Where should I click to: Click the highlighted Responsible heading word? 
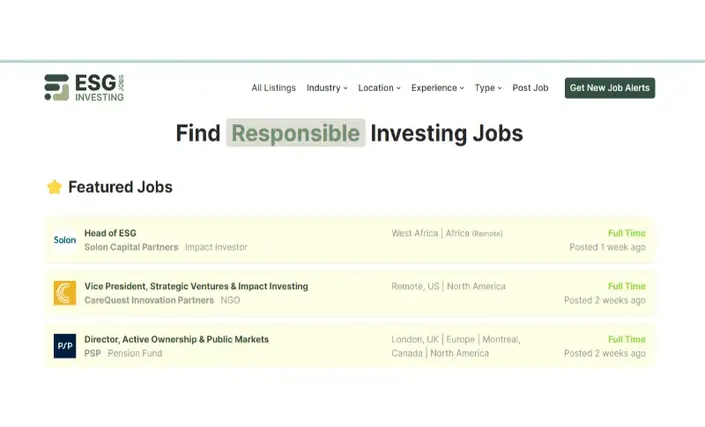click(x=295, y=133)
